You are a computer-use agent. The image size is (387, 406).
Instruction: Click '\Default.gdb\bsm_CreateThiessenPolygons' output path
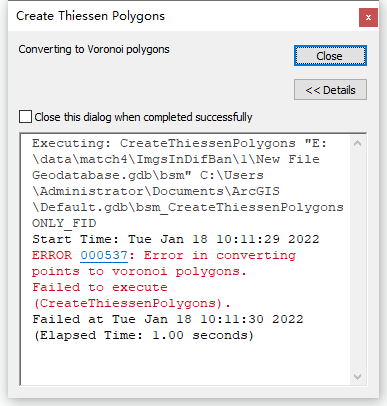pyautogui.click(x=188, y=207)
